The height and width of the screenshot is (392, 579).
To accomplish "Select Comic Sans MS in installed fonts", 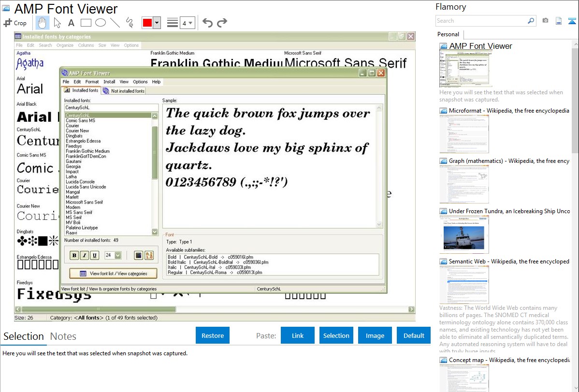I will click(81, 120).
